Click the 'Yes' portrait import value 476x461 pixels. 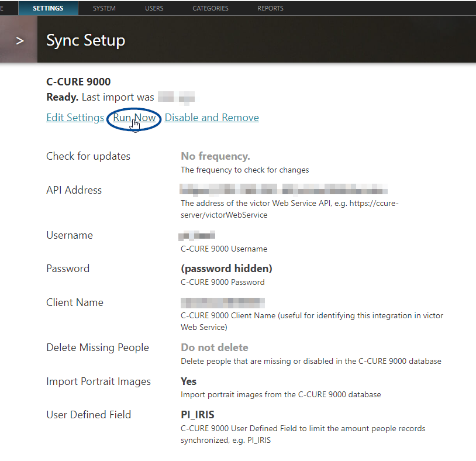[188, 381]
